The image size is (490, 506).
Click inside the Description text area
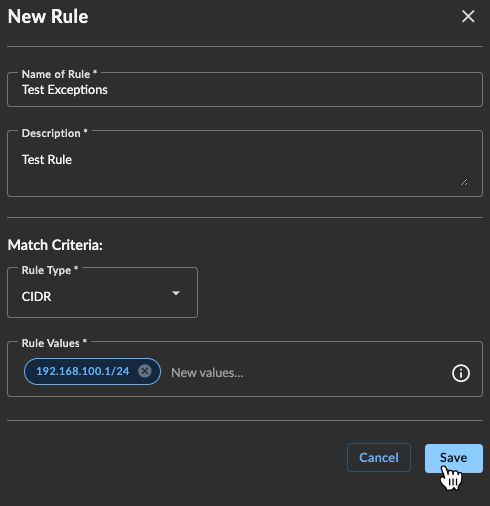(x=245, y=163)
